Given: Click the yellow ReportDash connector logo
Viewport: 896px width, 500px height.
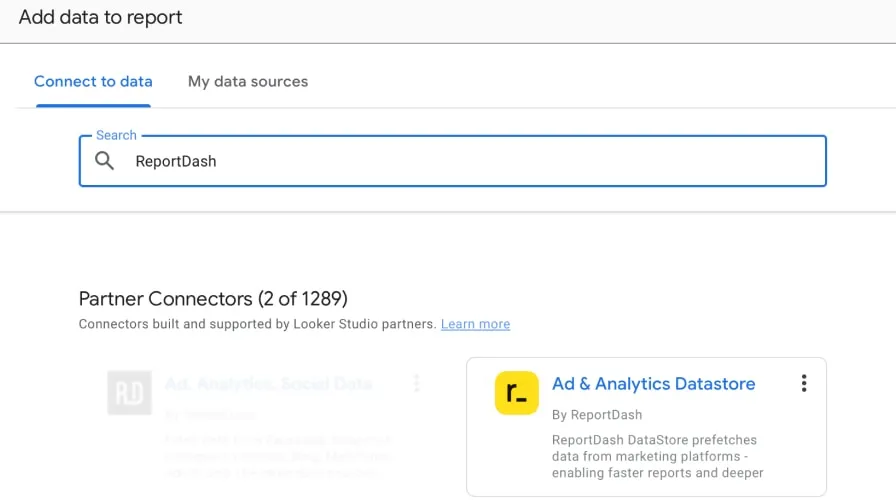Looking at the screenshot, I should [517, 393].
